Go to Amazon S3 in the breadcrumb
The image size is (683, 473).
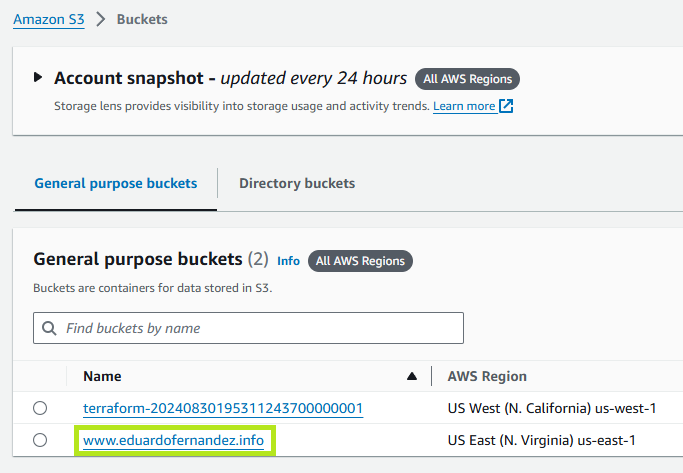coord(48,19)
